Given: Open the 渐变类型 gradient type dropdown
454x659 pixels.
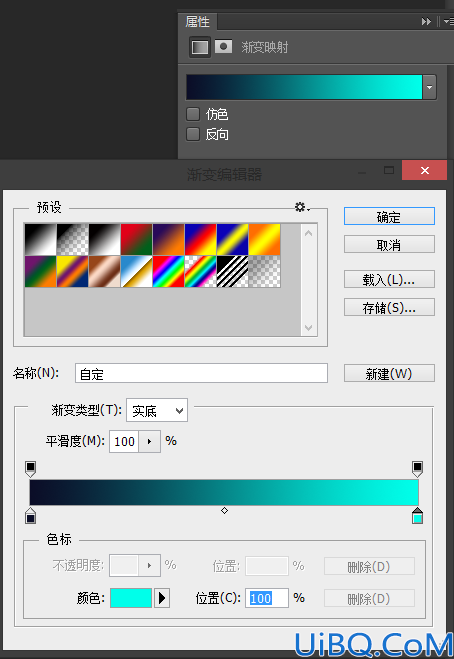Looking at the screenshot, I should coord(157,410).
